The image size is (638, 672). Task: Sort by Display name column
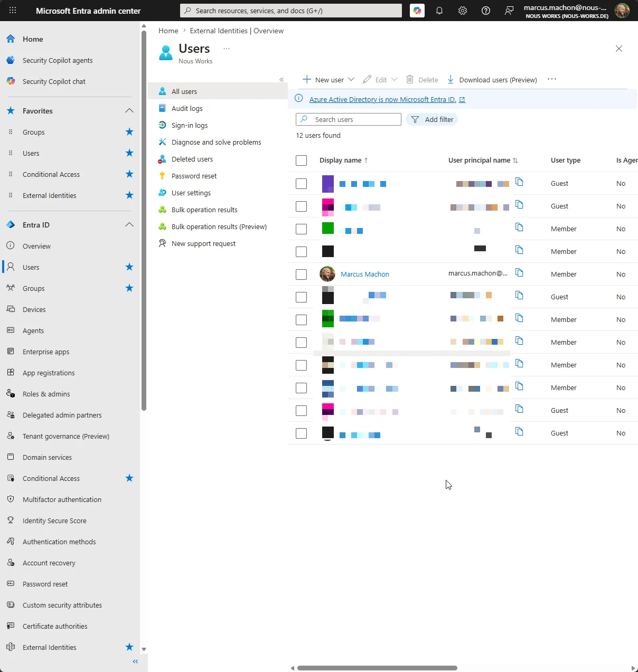(x=344, y=160)
